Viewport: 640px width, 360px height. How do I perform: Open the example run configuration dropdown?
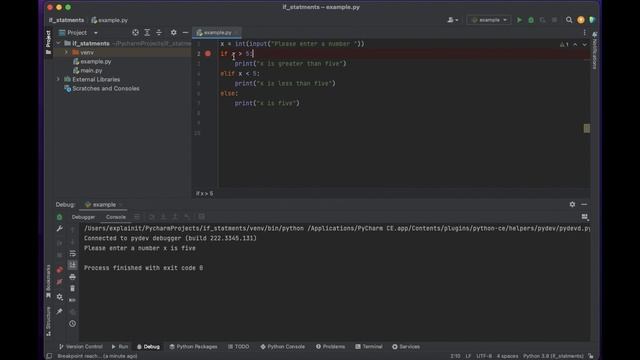coord(489,20)
